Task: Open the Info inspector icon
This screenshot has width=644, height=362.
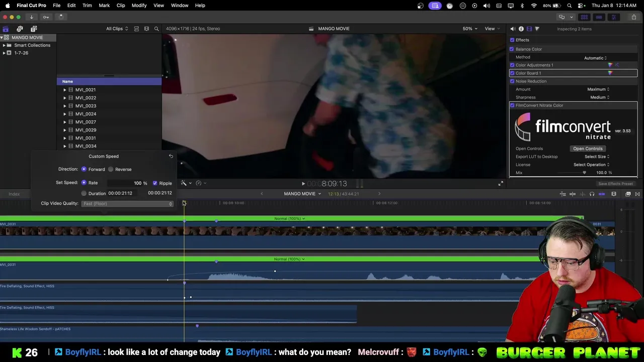Action: click(x=521, y=29)
